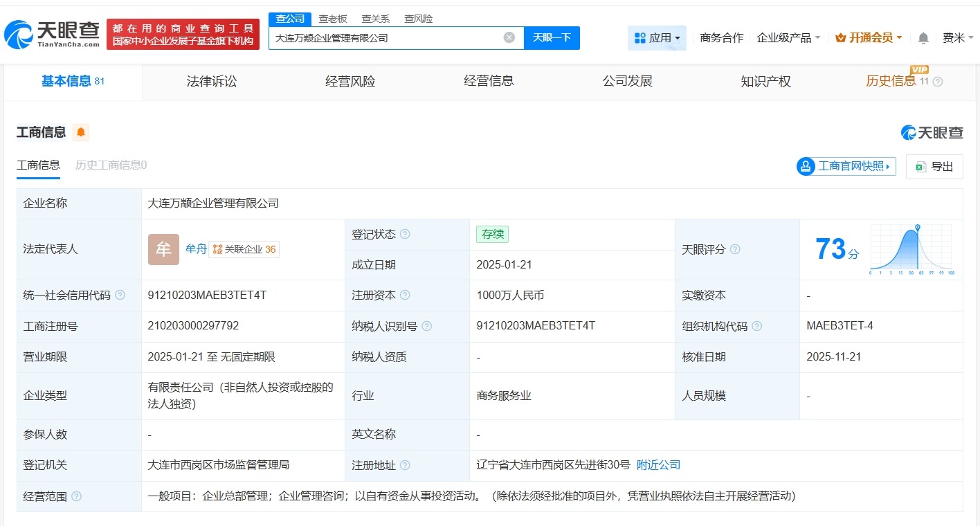Switch to the 法律诉讼 tab

[x=211, y=81]
